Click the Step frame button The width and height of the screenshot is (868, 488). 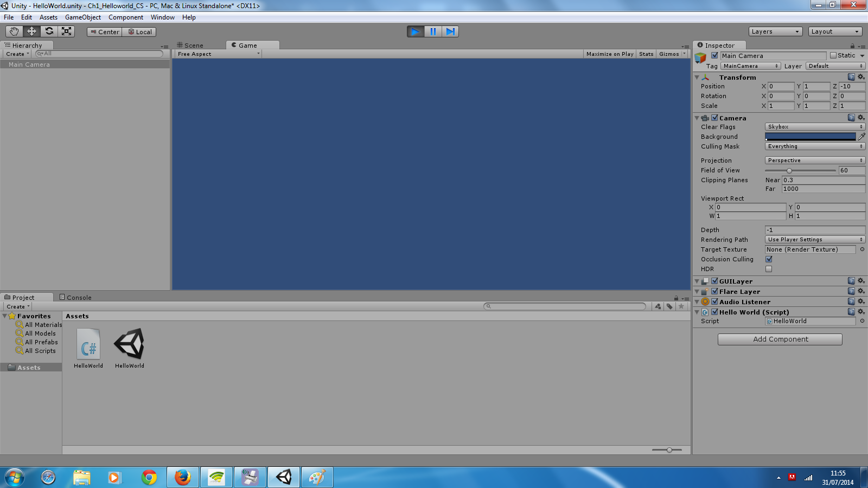[x=450, y=31]
